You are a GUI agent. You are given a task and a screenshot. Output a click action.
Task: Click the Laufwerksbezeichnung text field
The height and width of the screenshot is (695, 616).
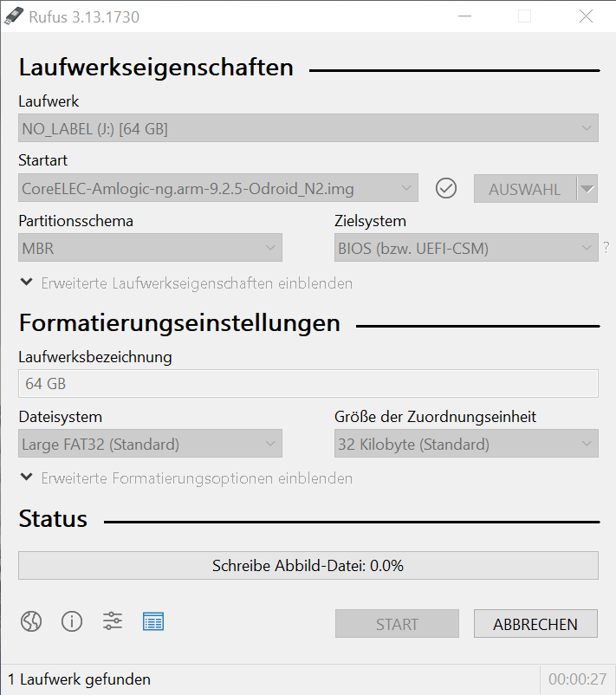tap(308, 383)
